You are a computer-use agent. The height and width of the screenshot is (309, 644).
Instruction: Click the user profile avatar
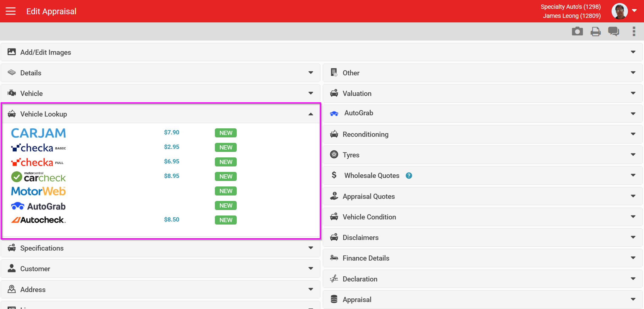619,11
